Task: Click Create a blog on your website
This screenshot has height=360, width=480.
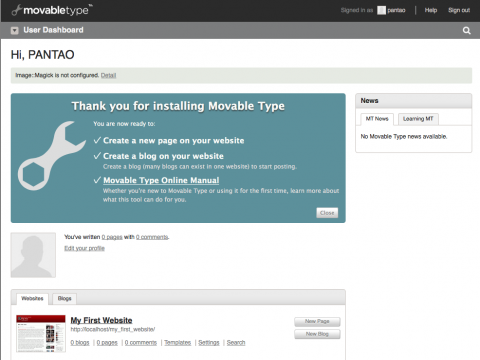Action: pyautogui.click(x=163, y=156)
